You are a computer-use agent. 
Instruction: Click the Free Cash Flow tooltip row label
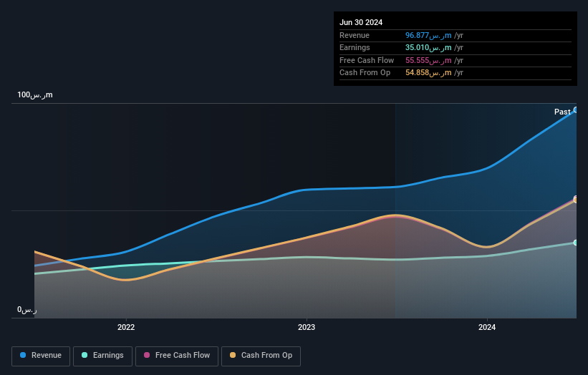[367, 60]
